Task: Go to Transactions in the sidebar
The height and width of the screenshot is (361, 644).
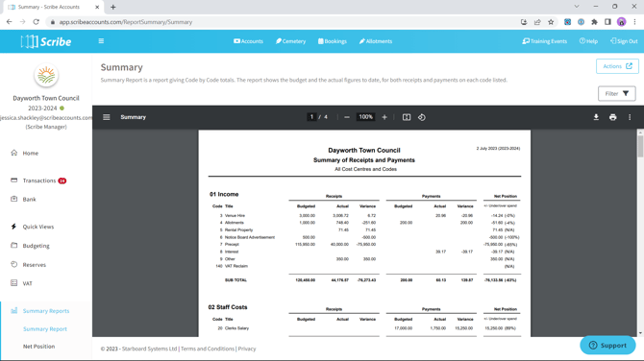Action: 39,180
